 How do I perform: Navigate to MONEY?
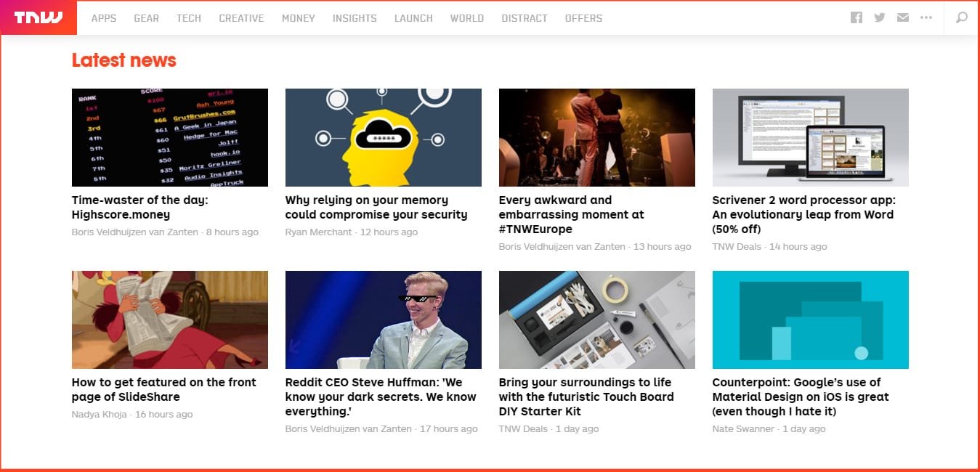tap(299, 18)
